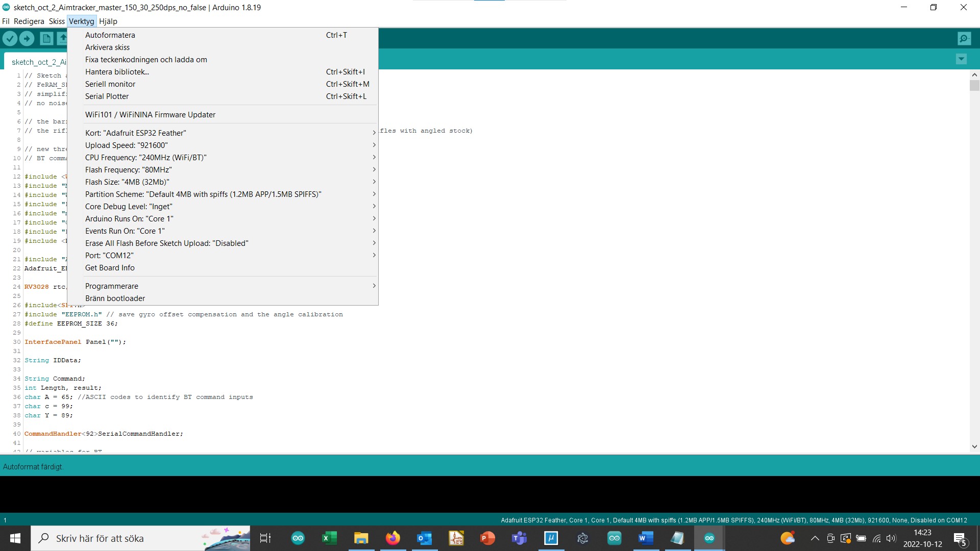Click Bränn bootloader
This screenshot has width=980, height=551.
[115, 298]
